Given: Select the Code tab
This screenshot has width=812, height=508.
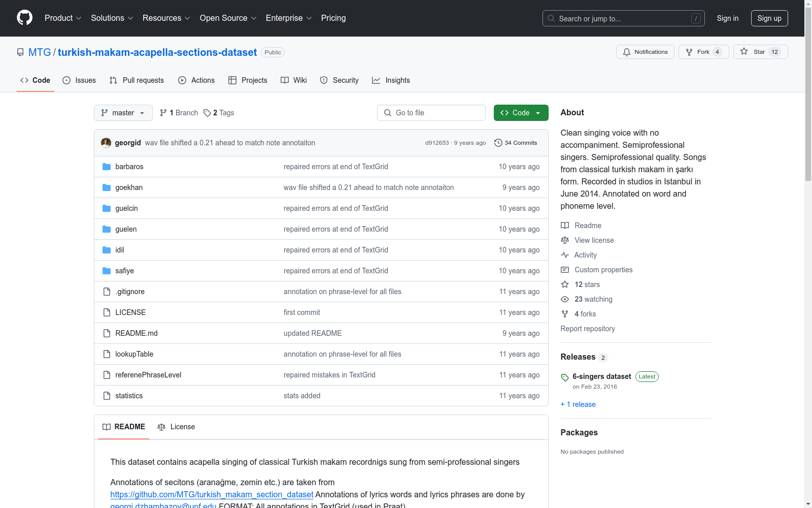Looking at the screenshot, I should pyautogui.click(x=36, y=80).
